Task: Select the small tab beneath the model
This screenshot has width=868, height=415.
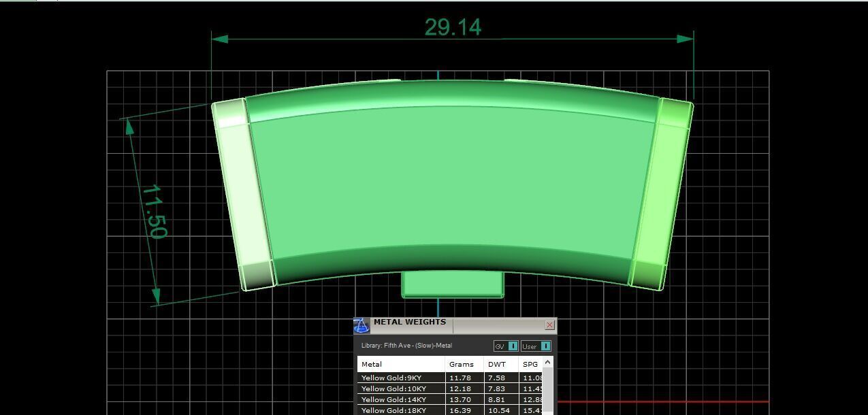Action: (x=453, y=284)
